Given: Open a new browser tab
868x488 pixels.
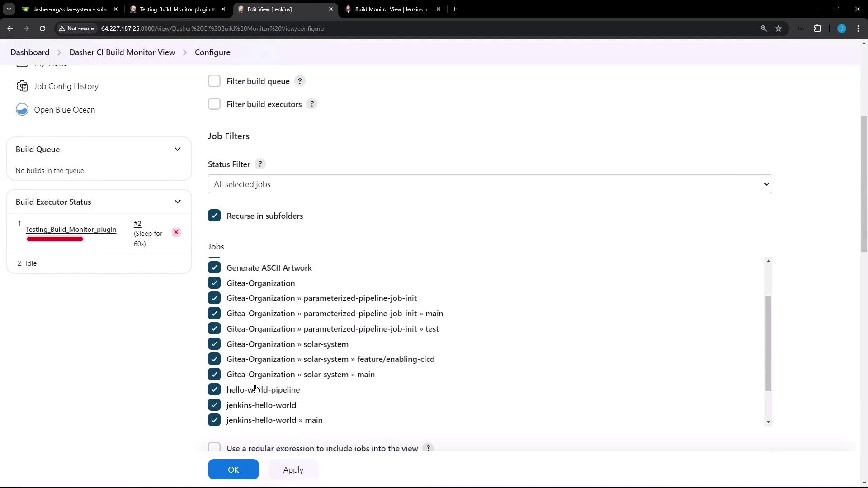Looking at the screenshot, I should [455, 9].
